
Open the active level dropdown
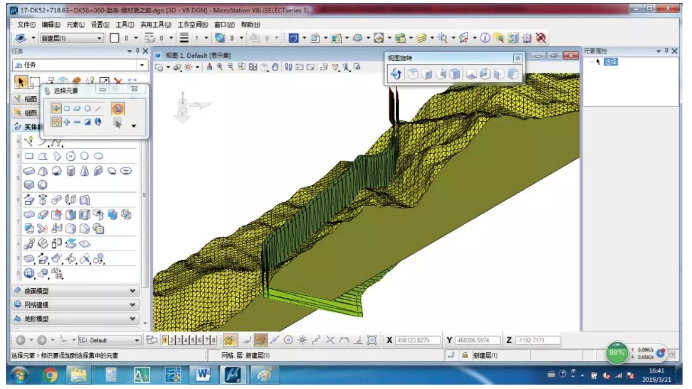[72, 38]
